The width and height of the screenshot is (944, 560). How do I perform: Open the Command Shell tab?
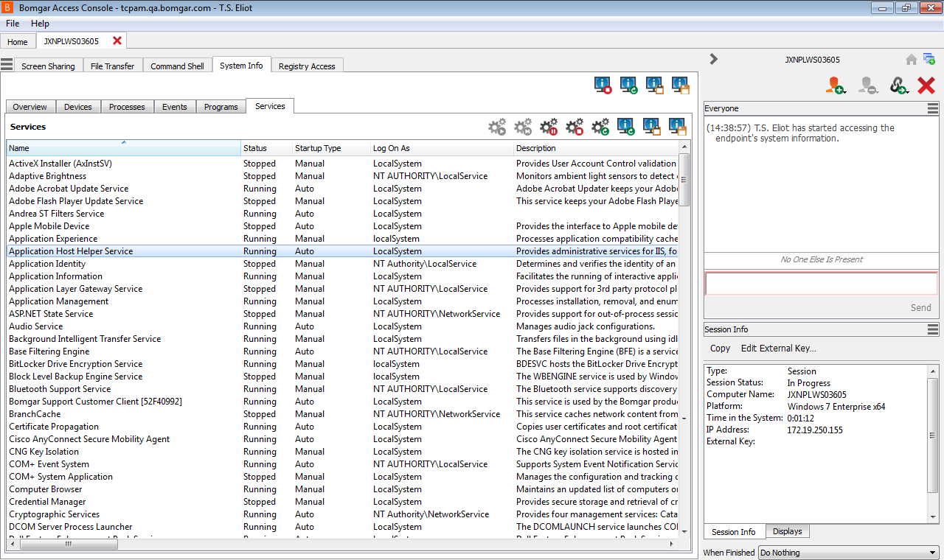(x=177, y=66)
